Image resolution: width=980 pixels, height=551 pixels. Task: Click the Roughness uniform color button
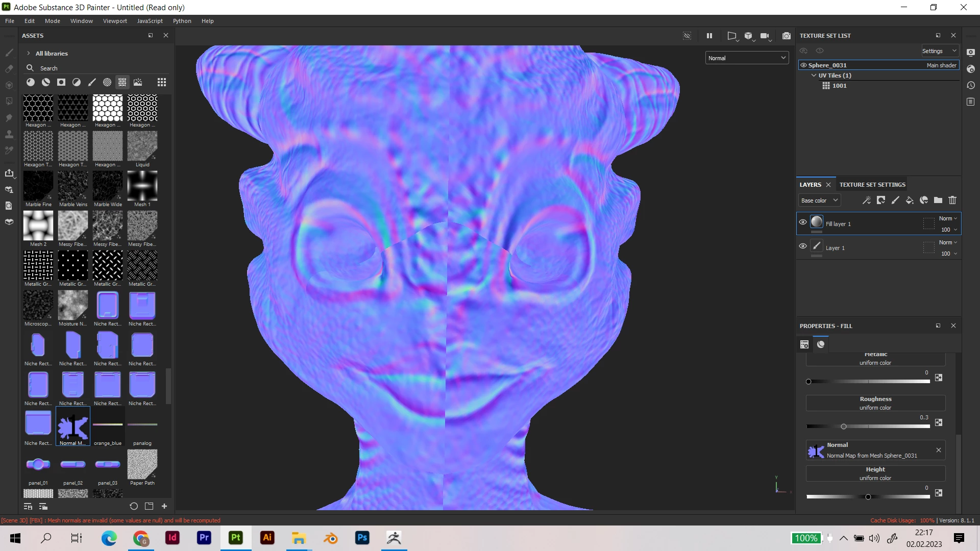coord(875,403)
